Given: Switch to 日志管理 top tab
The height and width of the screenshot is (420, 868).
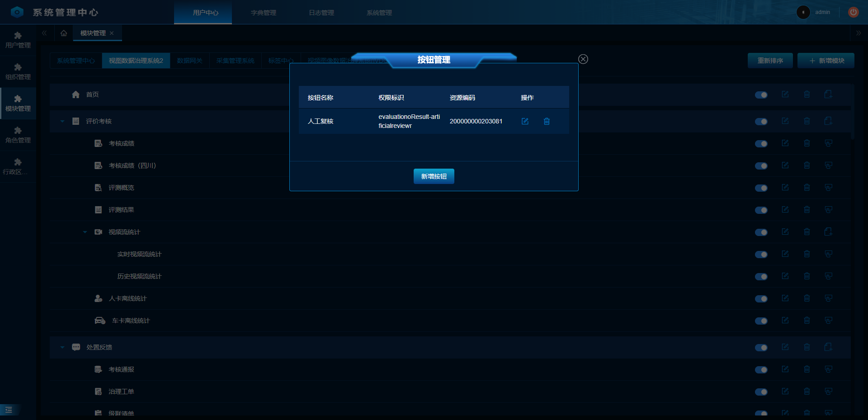Looking at the screenshot, I should pos(321,13).
